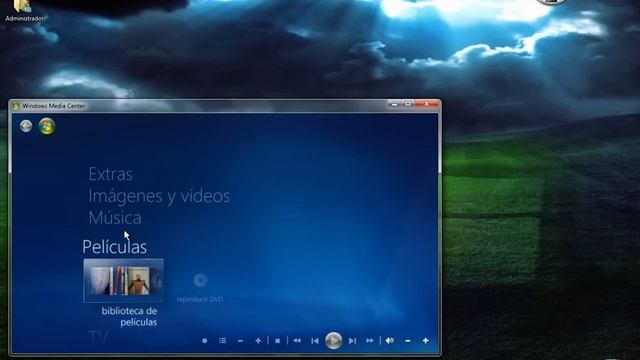Select Imágenes y vídeos menu category
640x360 pixels.
159,196
